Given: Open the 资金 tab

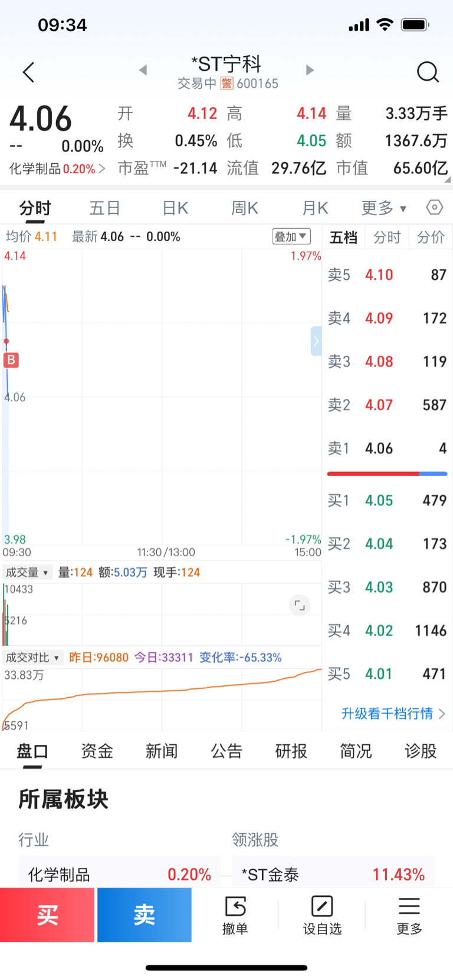Looking at the screenshot, I should point(97,751).
